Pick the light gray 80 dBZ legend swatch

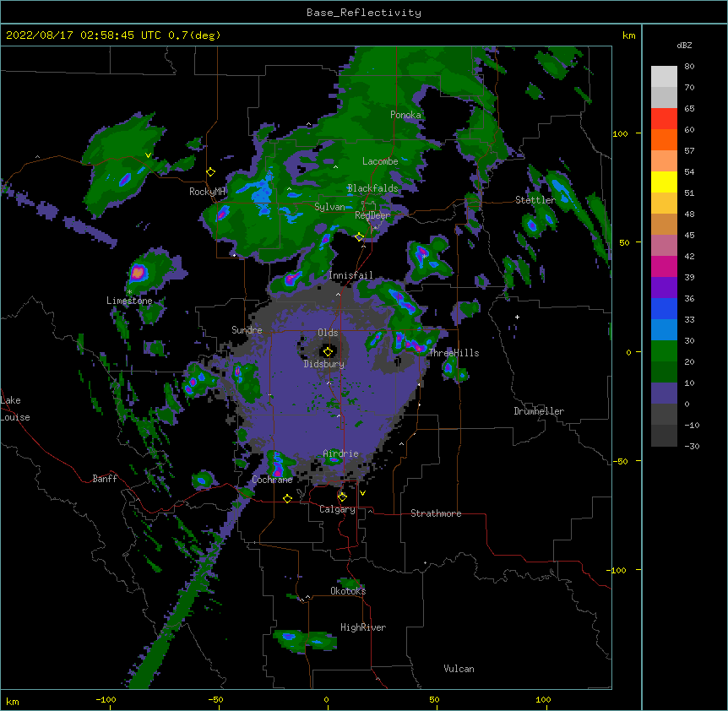click(x=664, y=77)
